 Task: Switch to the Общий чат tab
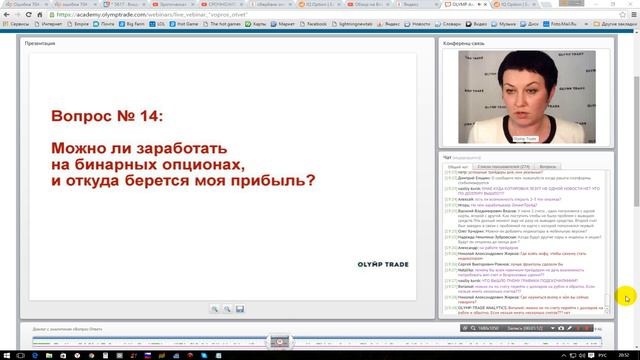[458, 167]
